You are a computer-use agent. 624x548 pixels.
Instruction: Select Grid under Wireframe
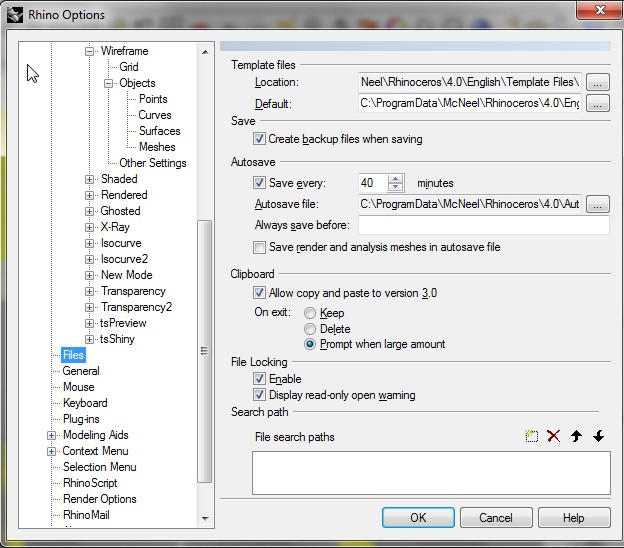(129, 67)
